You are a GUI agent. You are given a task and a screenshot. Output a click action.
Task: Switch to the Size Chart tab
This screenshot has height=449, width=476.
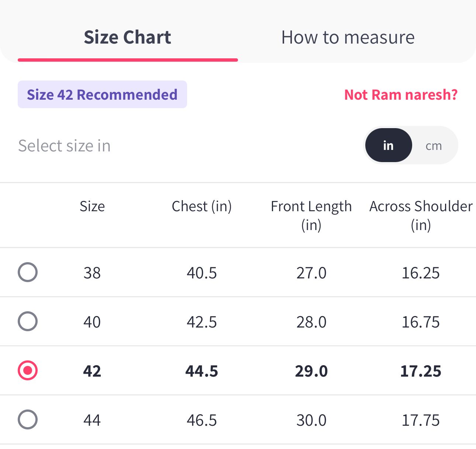[x=127, y=38]
